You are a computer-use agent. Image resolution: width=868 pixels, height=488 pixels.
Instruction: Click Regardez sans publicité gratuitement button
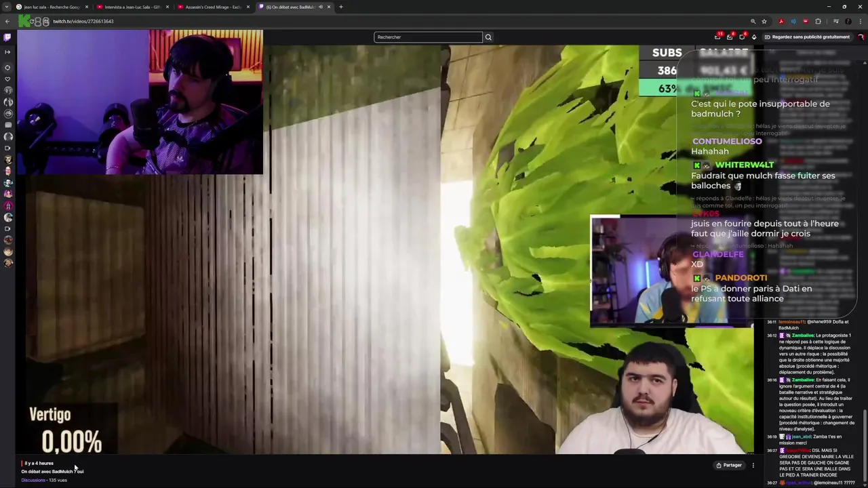click(807, 37)
